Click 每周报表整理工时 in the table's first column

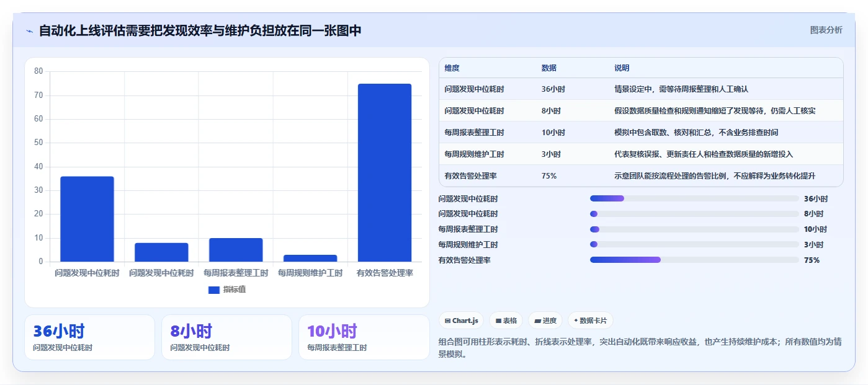click(474, 133)
